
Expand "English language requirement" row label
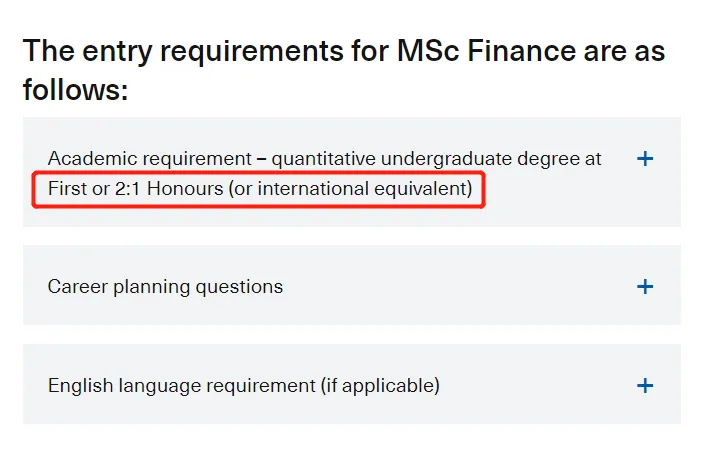click(x=180, y=385)
